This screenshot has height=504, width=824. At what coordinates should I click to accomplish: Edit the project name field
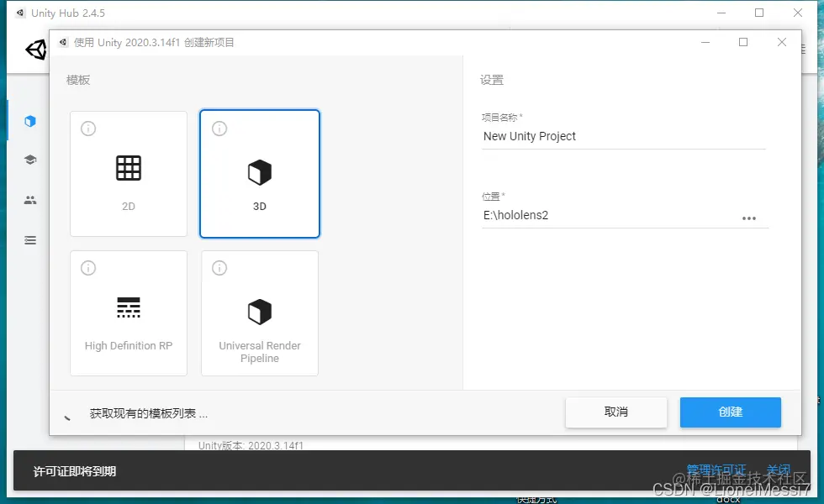point(623,136)
